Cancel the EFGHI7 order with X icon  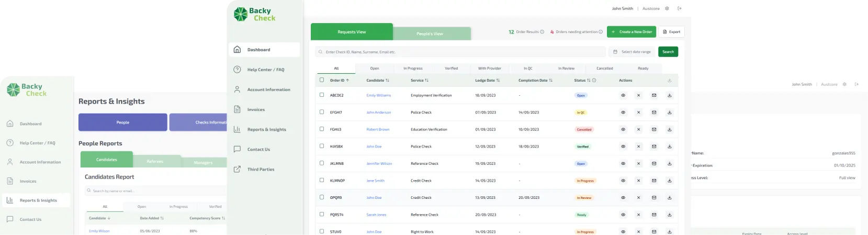[x=638, y=113]
